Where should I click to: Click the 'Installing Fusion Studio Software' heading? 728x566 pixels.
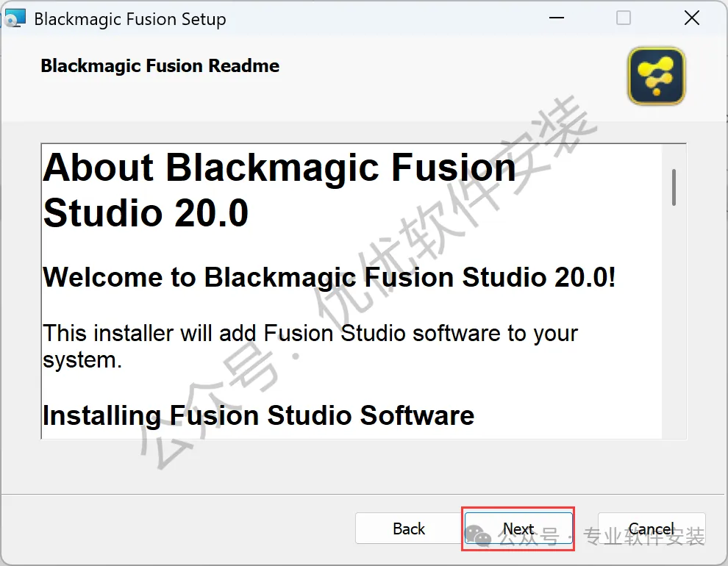pyautogui.click(x=259, y=415)
